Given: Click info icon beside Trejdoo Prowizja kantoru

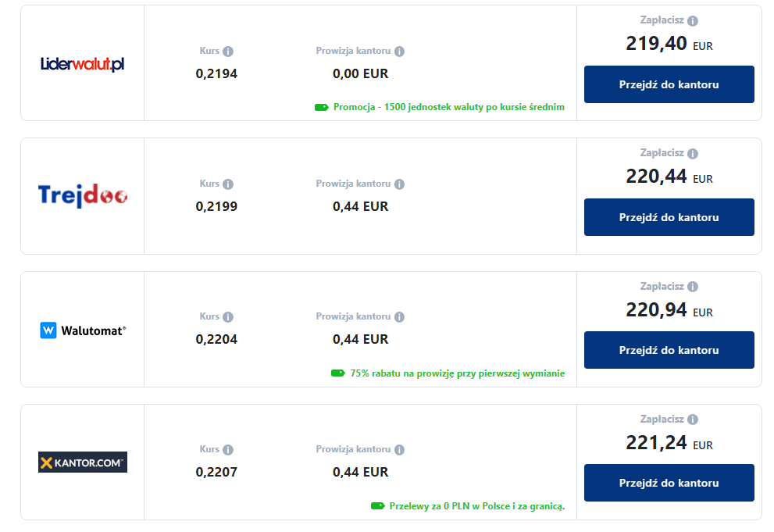Looking at the screenshot, I should [399, 184].
